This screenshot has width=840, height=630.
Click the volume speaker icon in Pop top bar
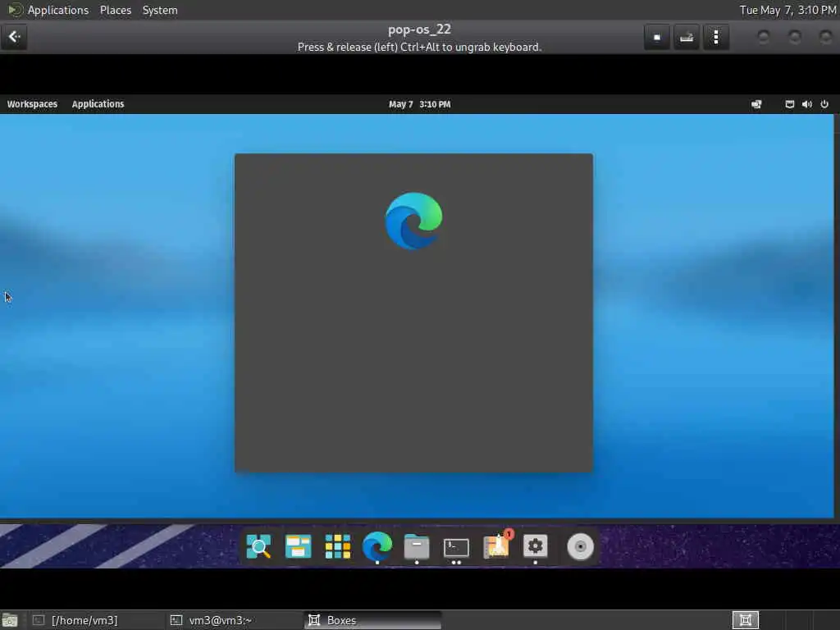pos(807,104)
